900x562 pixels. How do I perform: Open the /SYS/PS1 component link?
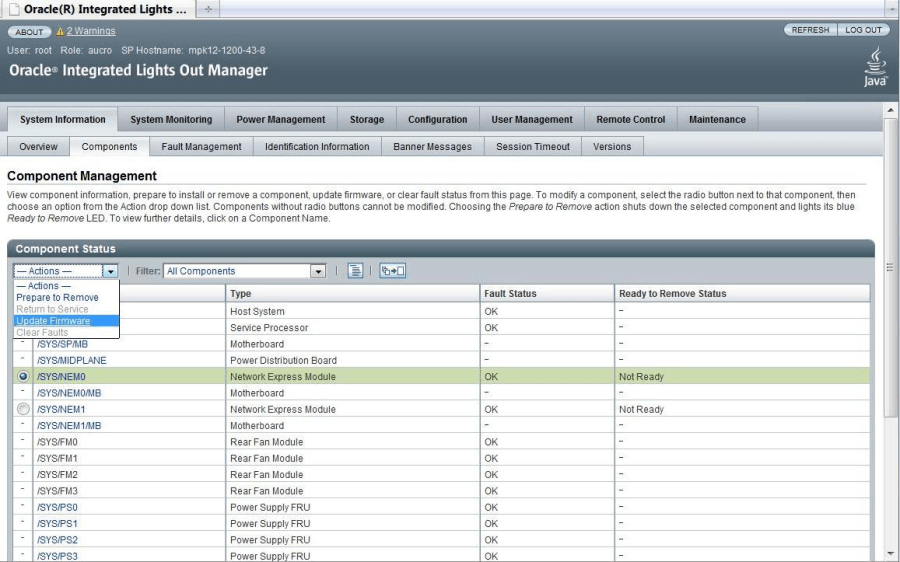57,524
